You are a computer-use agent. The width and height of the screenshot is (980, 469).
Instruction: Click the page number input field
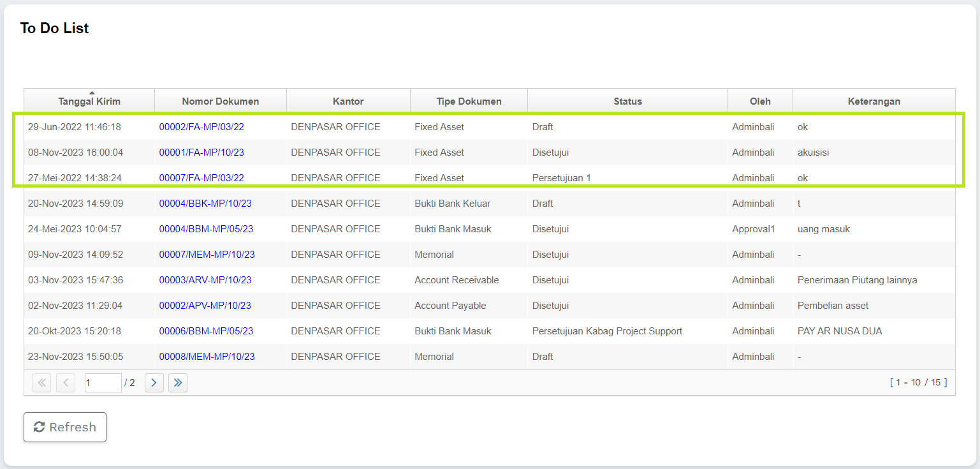click(103, 383)
